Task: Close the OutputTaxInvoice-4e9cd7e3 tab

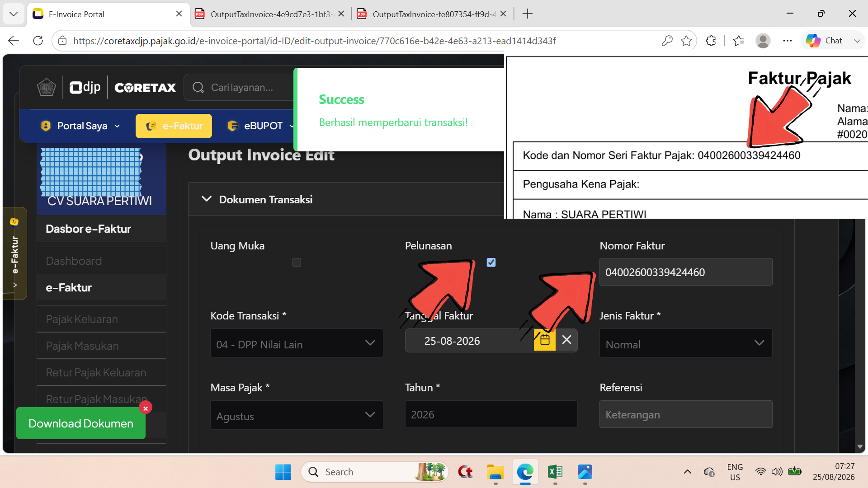Action: coord(341,14)
